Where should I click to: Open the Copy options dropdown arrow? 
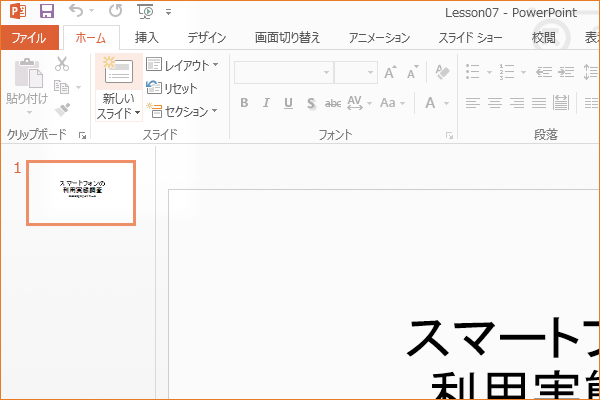coord(78,88)
